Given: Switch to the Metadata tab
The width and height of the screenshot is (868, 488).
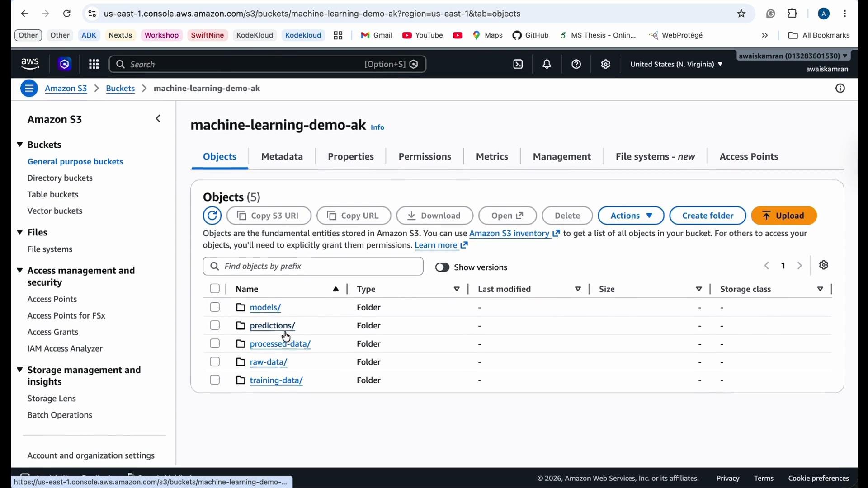Looking at the screenshot, I should pos(282,157).
